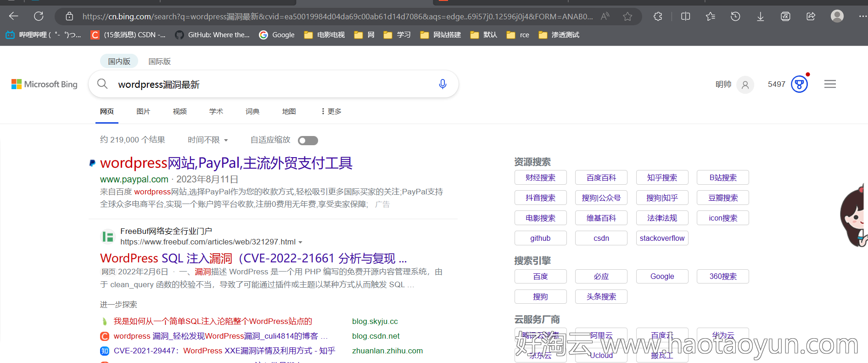Open downloads icon in toolbar
Image resolution: width=868 pixels, height=363 pixels.
pos(761,17)
